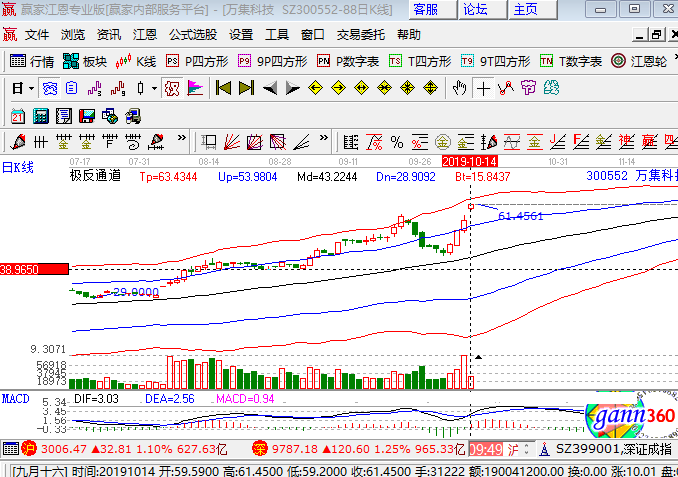
Task: Open the 公式选股 menu
Action: click(x=193, y=35)
